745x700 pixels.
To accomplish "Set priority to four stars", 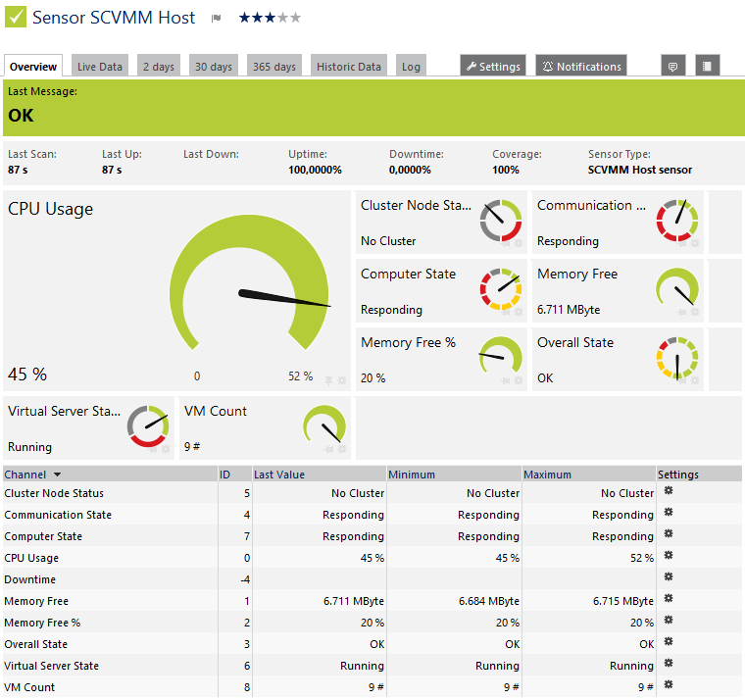I will click(282, 18).
